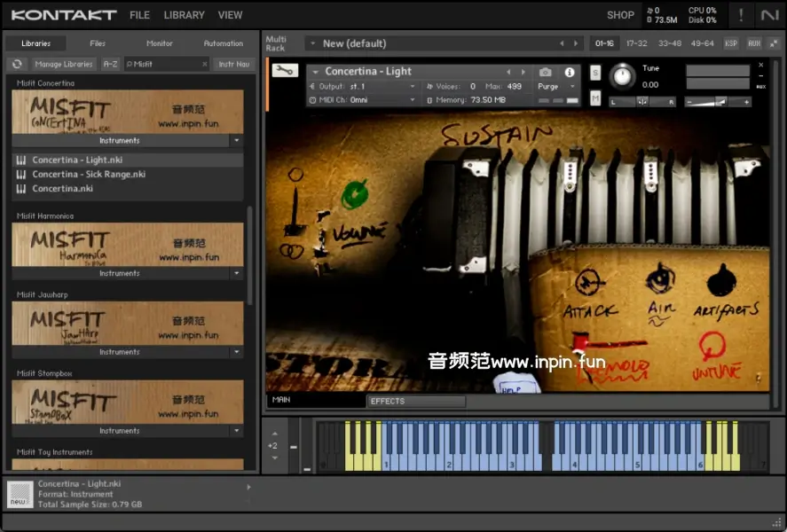
Task: Open Misfit Concertina Instruments dropdown arrow
Action: (236, 140)
